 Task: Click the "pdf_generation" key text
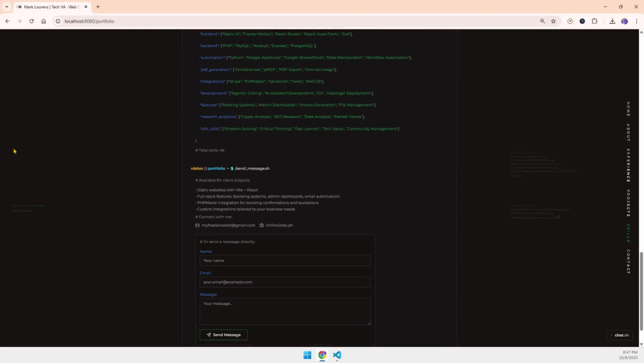click(215, 70)
